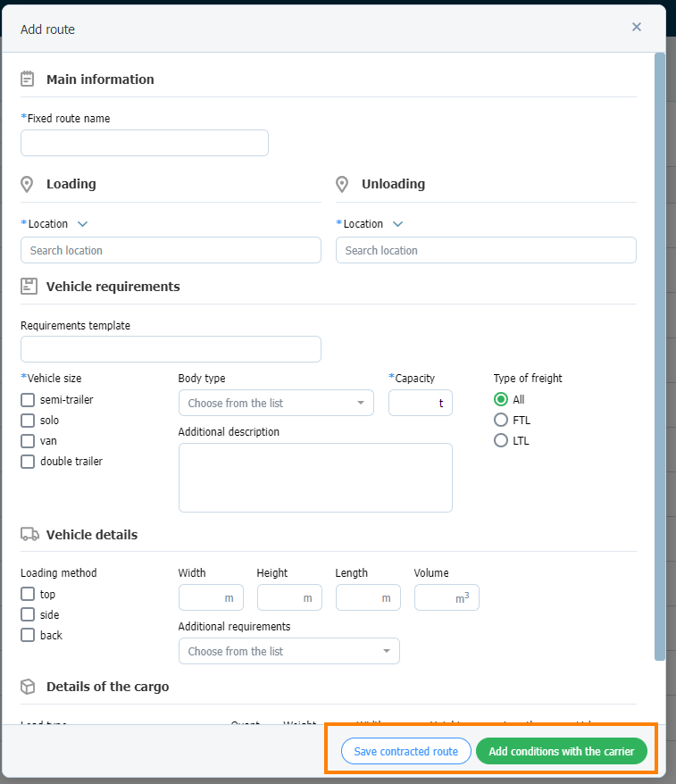The image size is (676, 784).
Task: Open the Body type dropdown
Action: coord(276,403)
